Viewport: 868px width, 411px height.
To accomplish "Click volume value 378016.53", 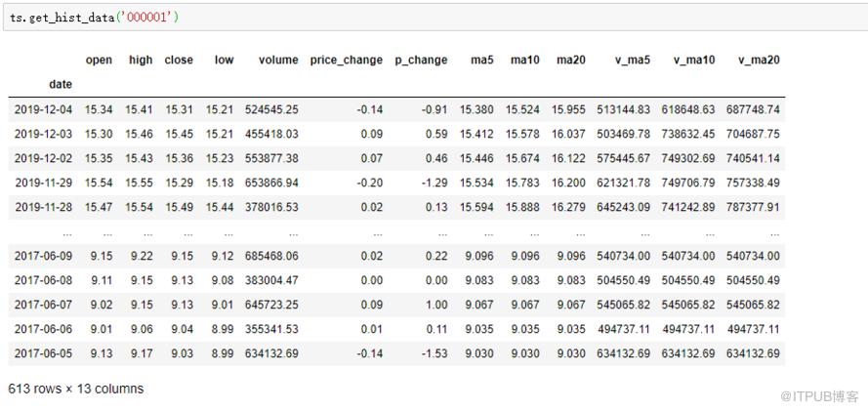I will pos(271,207).
